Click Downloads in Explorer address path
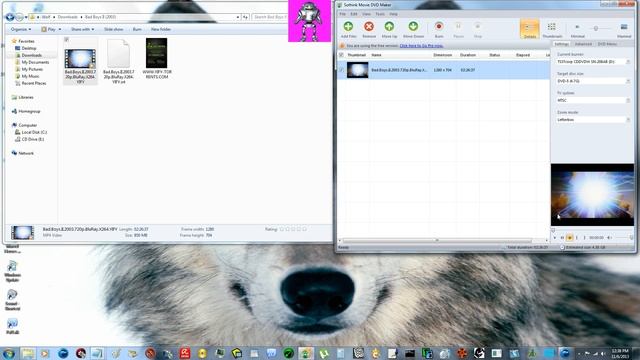 (x=67, y=17)
